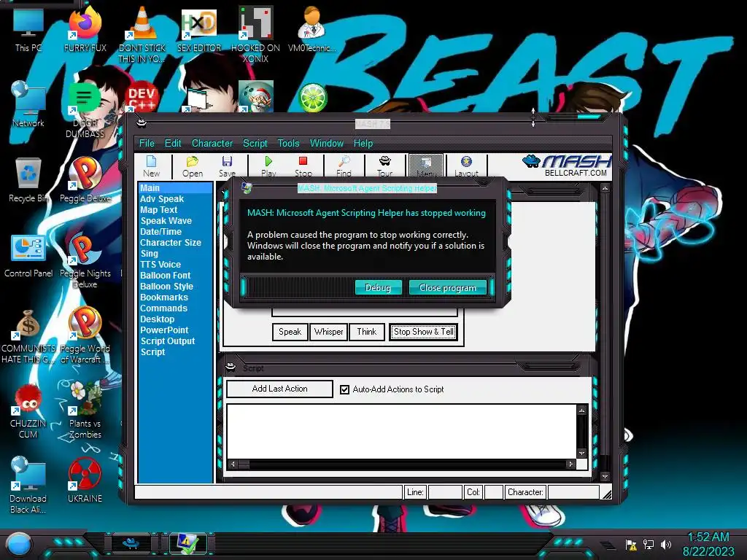The width and height of the screenshot is (747, 560).
Task: Click the Add Last Action button
Action: click(279, 389)
